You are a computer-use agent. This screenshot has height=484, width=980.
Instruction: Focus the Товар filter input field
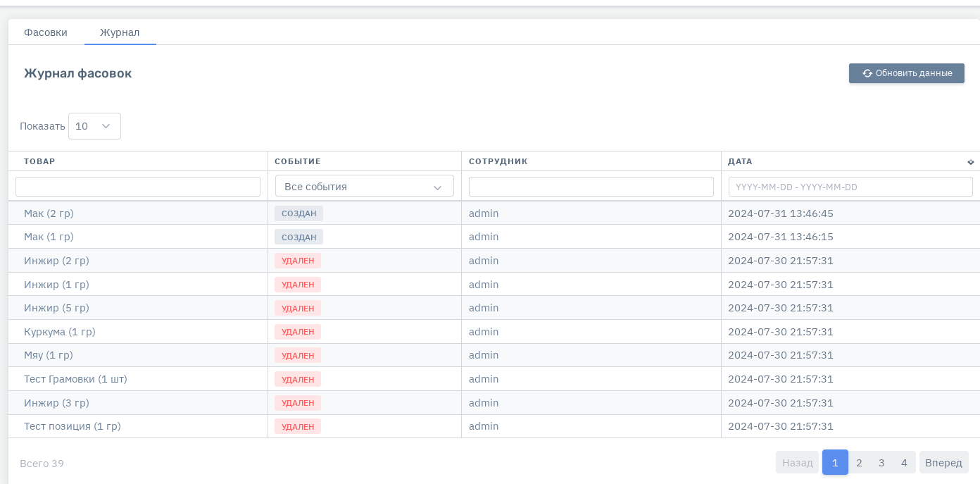point(138,187)
